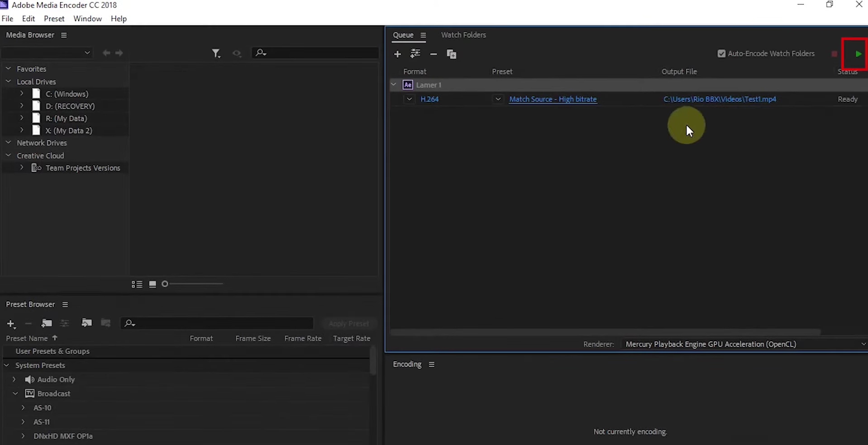This screenshot has height=445, width=868.
Task: Collapse the Favorites section
Action: click(8, 68)
